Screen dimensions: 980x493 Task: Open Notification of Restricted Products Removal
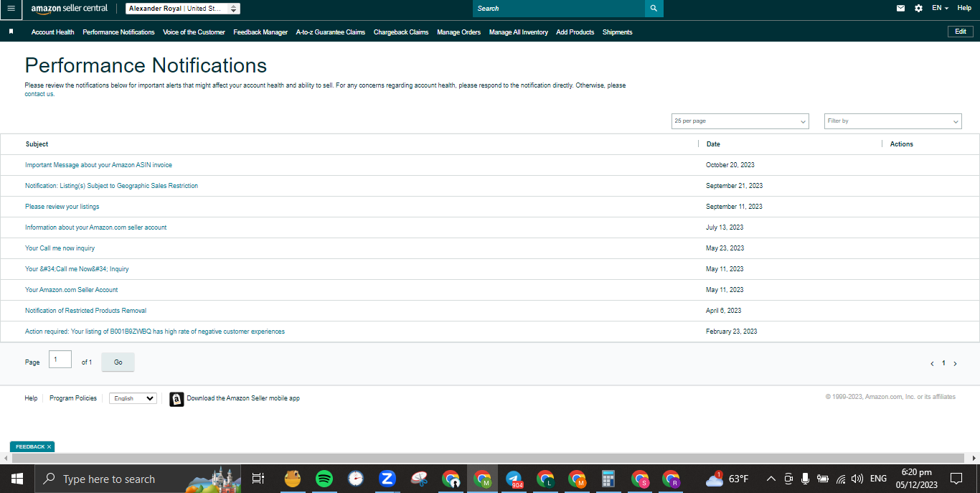tap(86, 311)
